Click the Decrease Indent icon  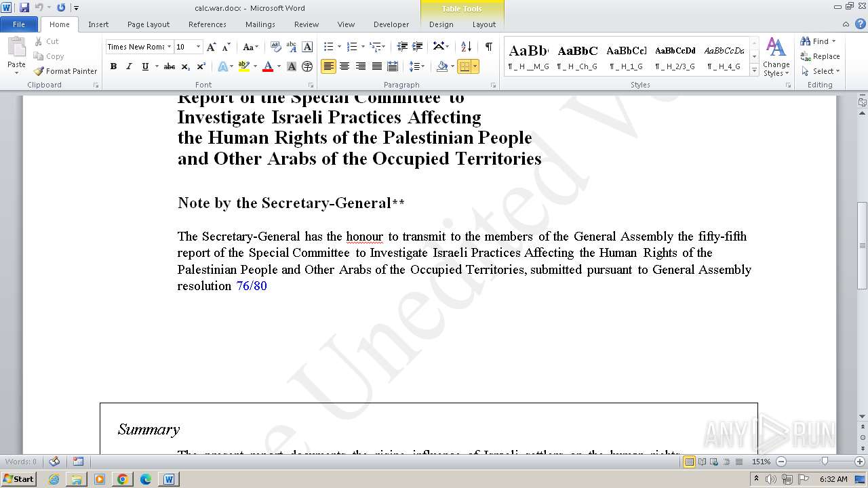[402, 47]
